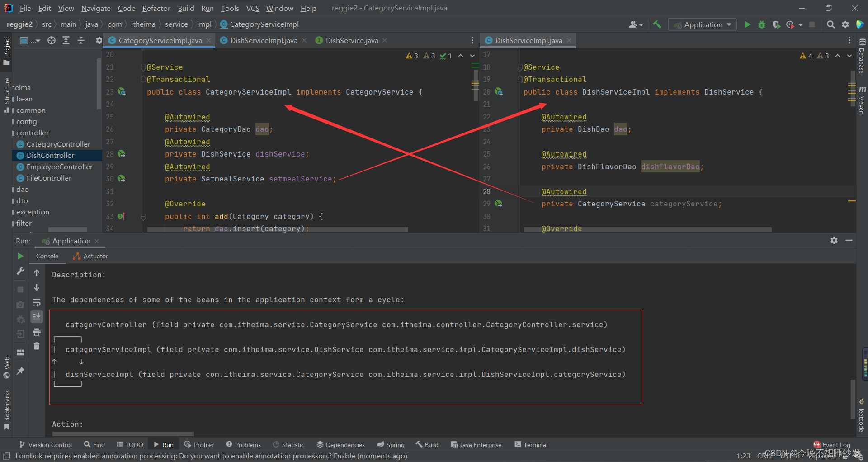Viewport: 868px width, 462px height.
Task: Rerun Application in Run panel
Action: (20, 256)
